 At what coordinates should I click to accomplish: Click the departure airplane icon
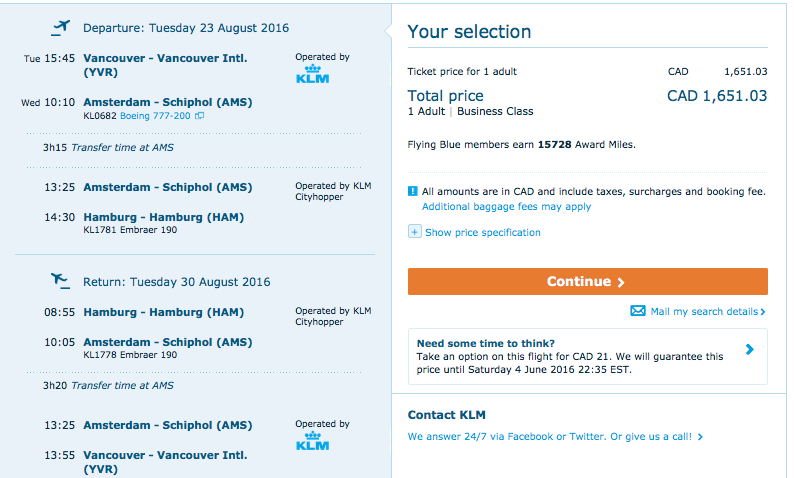[x=61, y=25]
